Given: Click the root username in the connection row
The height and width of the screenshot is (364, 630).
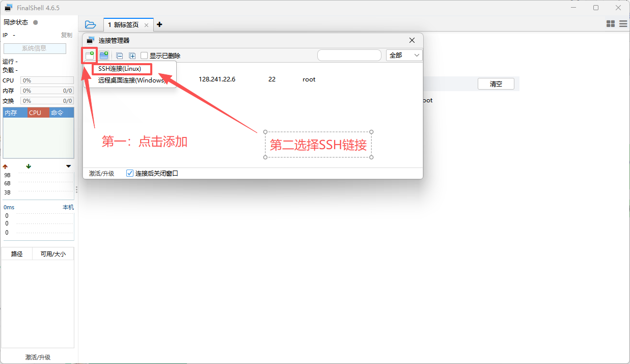Looking at the screenshot, I should point(309,79).
